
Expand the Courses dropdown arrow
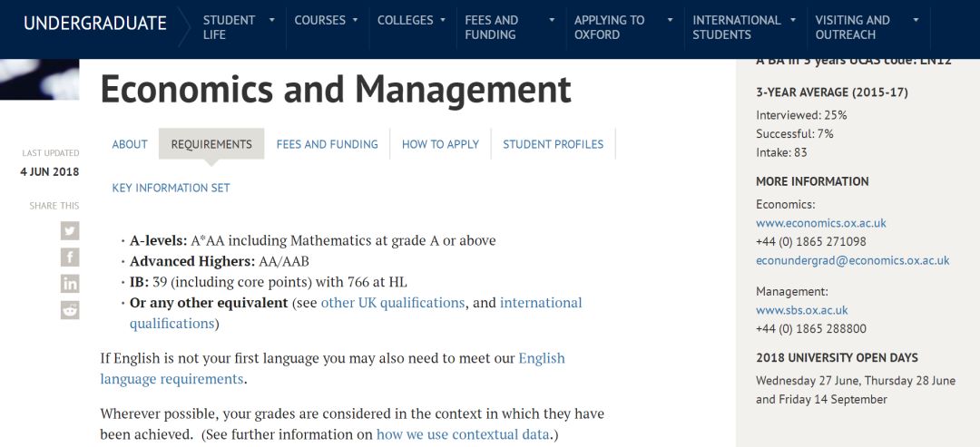click(x=355, y=20)
